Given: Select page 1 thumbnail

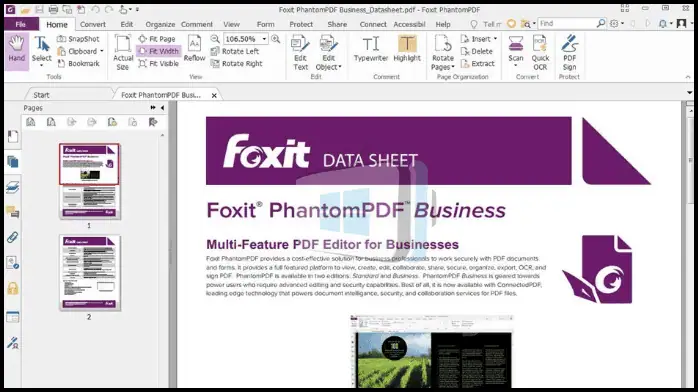Looking at the screenshot, I should point(89,182).
